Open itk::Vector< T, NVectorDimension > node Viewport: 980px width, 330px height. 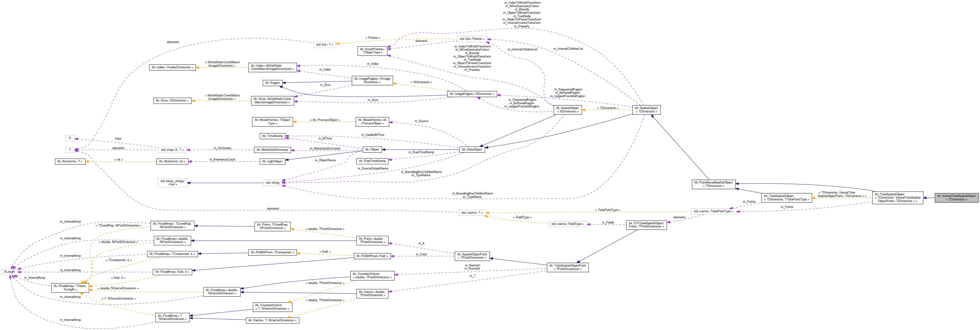pyautogui.click(x=272, y=320)
